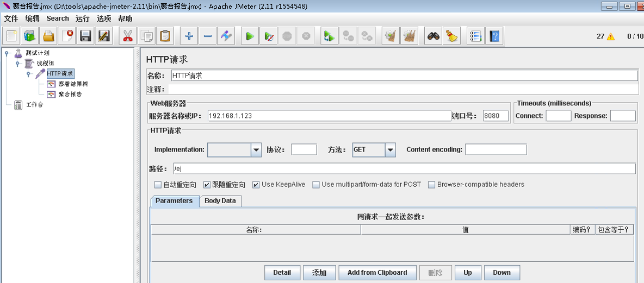Click the 端口号 field showing 8080
The width and height of the screenshot is (644, 283).
click(x=496, y=116)
